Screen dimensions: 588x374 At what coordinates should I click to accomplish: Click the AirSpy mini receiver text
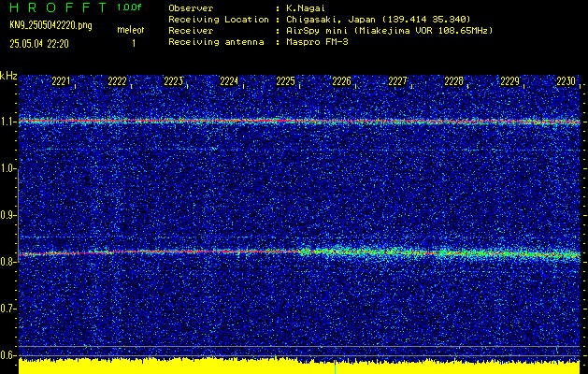tap(389, 31)
